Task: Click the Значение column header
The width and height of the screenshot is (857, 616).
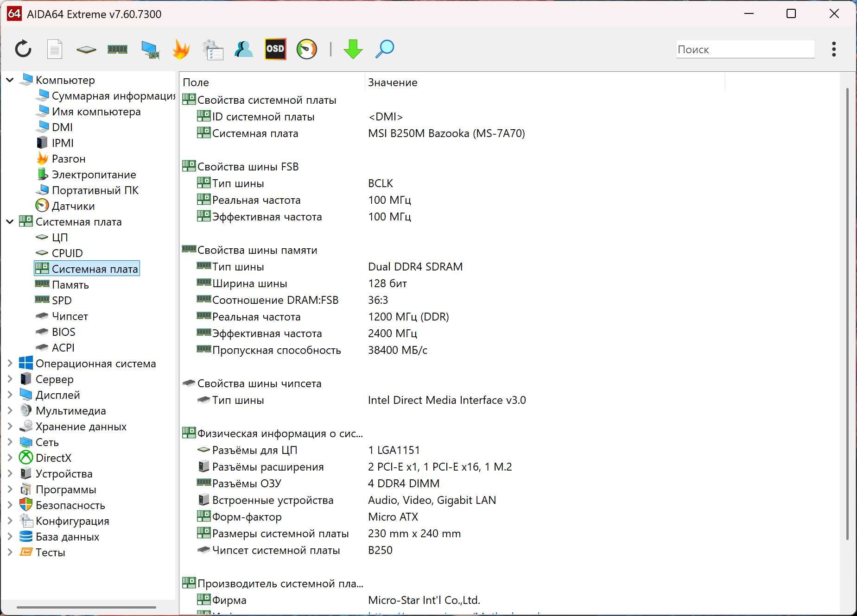Action: tap(545, 82)
